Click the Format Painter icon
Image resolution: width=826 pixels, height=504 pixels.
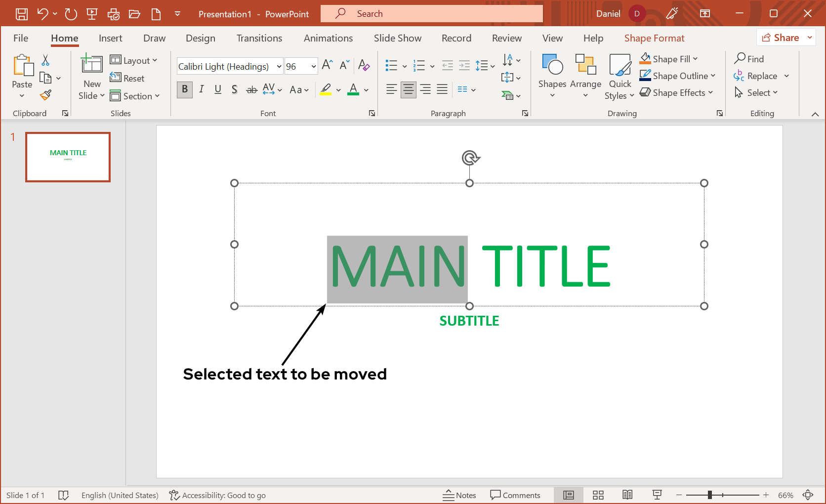(46, 95)
